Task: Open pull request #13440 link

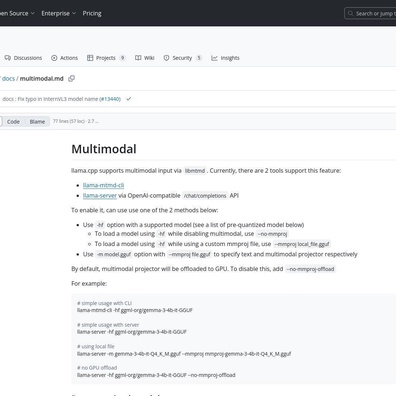Action: click(110, 99)
